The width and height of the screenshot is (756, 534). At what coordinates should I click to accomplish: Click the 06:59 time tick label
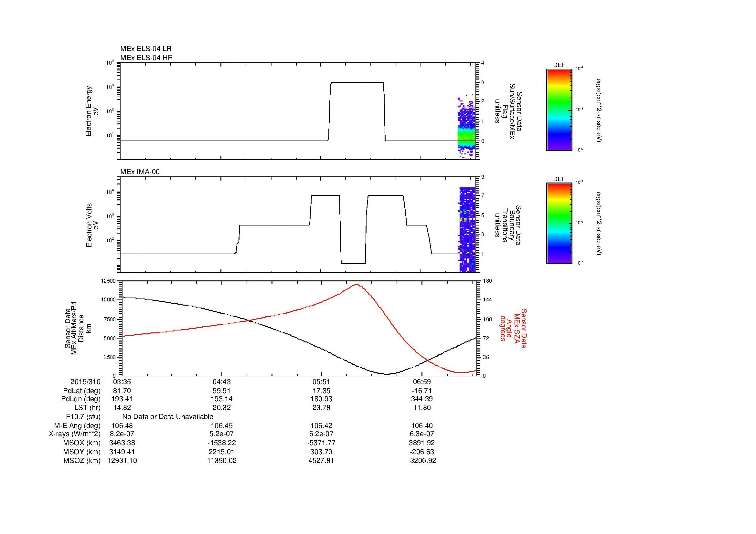point(421,382)
